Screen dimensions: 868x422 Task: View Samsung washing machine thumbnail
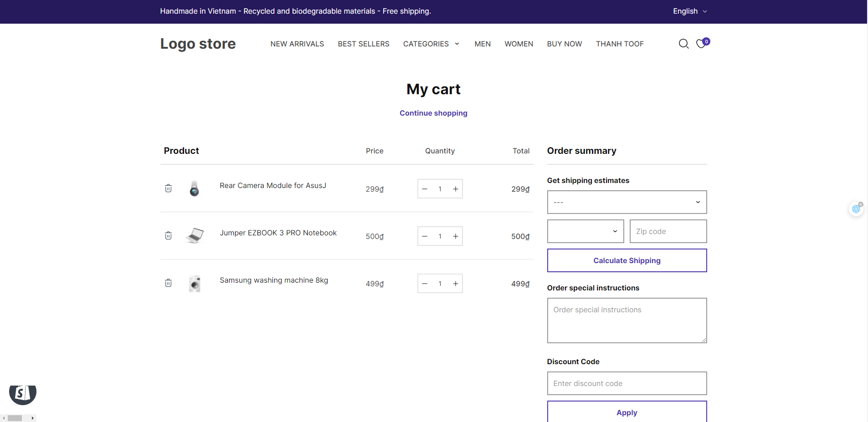coord(195,283)
